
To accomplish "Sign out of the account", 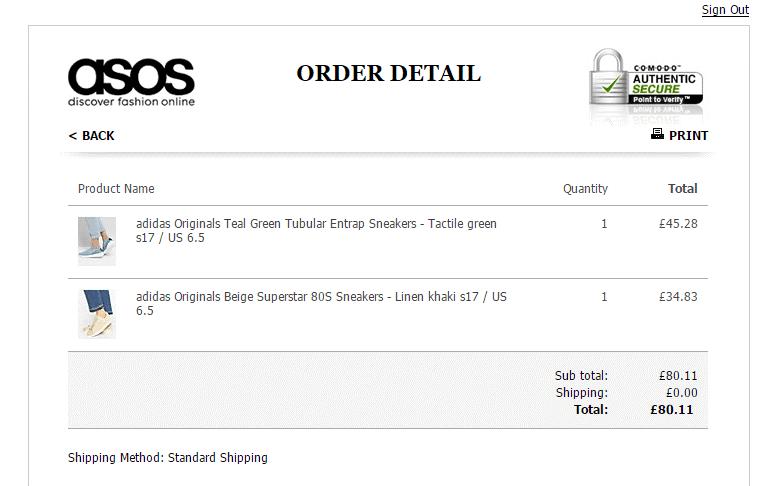I will tap(725, 10).
